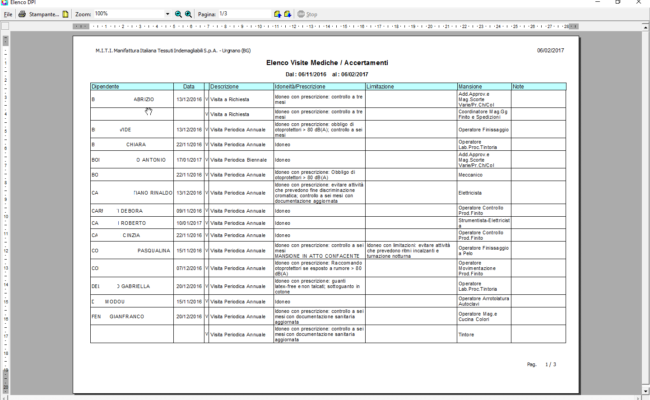Click the Zoom 100% field
This screenshot has height=400, width=650.
[129, 14]
